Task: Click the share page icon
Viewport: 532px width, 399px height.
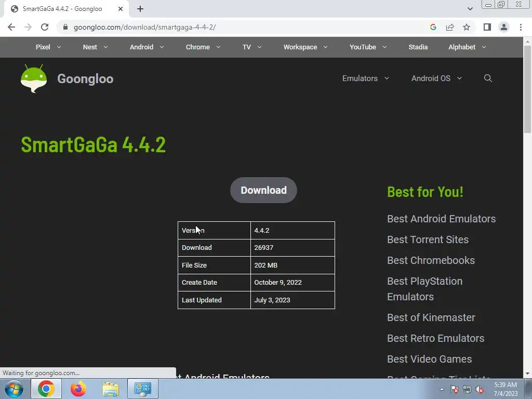Action: pos(450,27)
